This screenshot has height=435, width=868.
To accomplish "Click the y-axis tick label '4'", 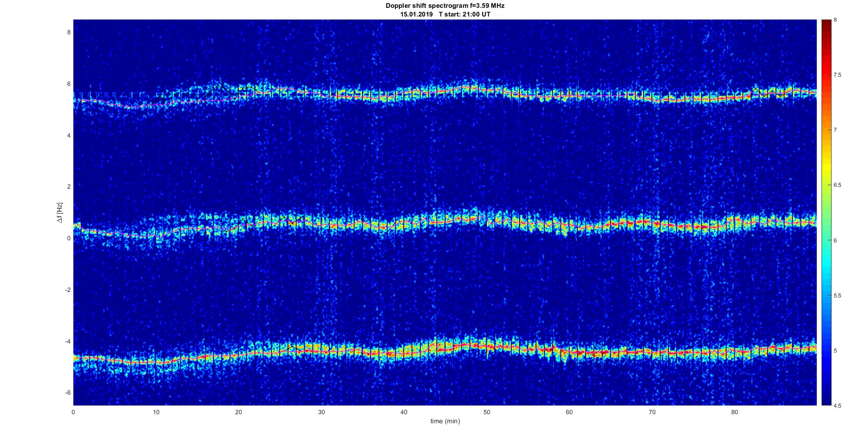I will pos(69,135).
